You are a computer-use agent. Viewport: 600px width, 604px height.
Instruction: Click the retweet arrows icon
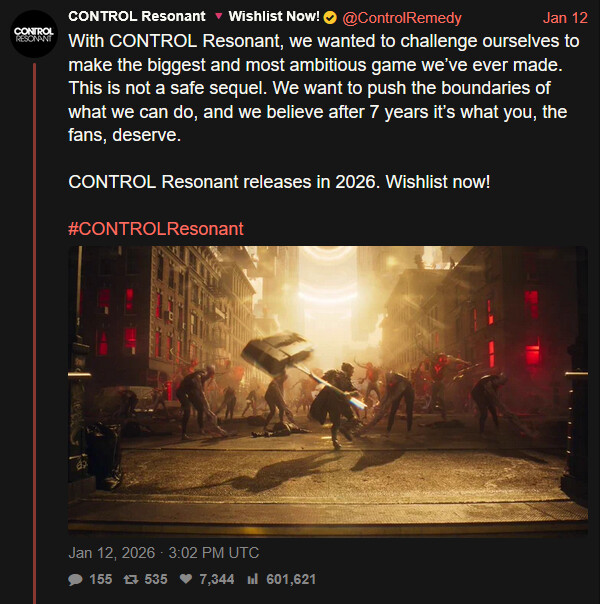click(131, 579)
